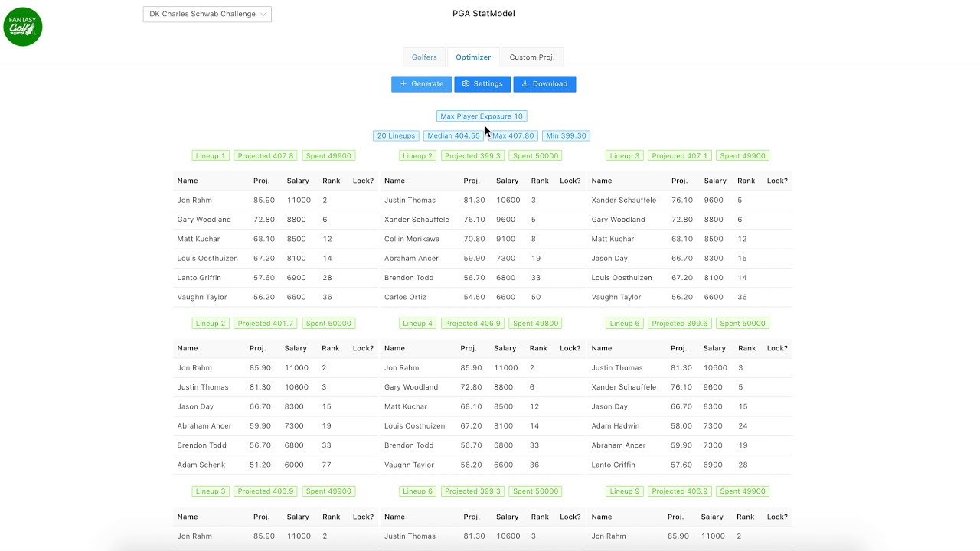This screenshot has width=980, height=551.
Task: Click the 20 Lineups tag
Action: (396, 135)
